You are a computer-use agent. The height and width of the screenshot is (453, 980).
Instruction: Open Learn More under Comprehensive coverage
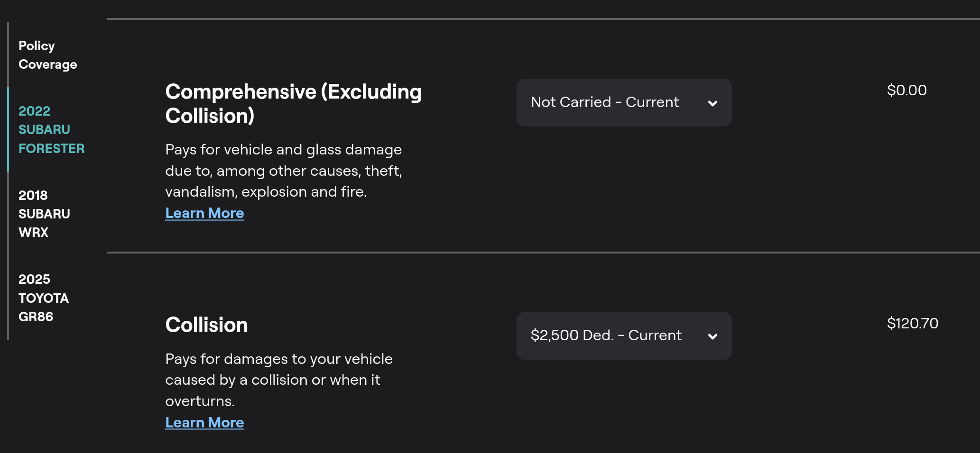204,213
